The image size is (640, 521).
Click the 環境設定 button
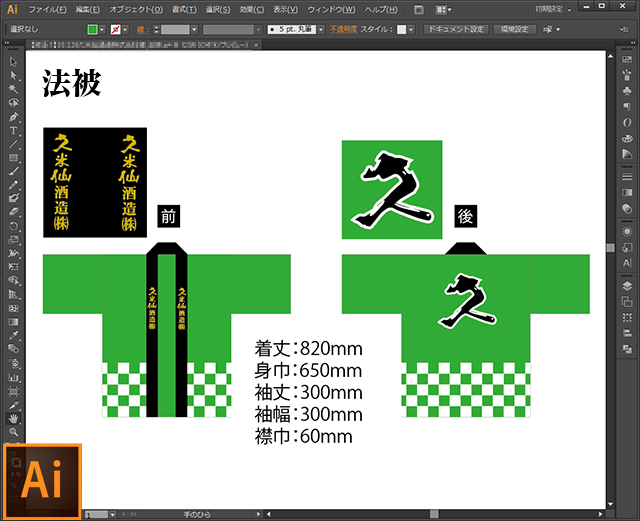[515, 29]
